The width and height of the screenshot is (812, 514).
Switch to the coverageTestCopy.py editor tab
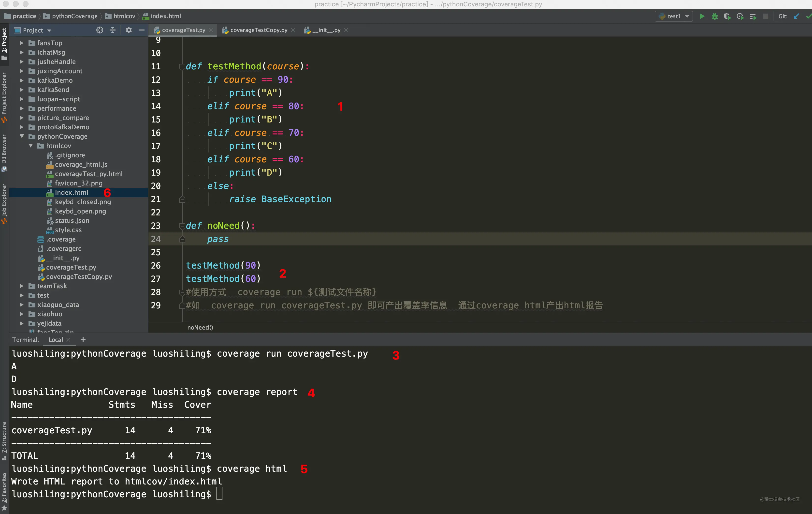pos(259,30)
